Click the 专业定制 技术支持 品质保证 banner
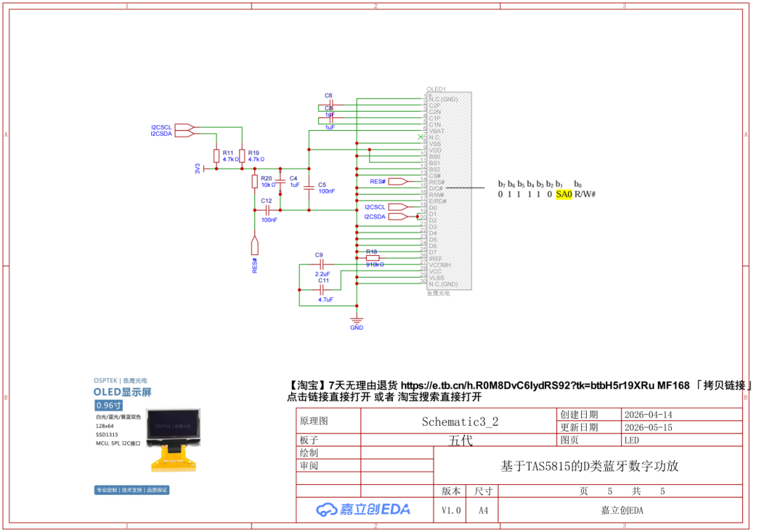 (x=131, y=490)
